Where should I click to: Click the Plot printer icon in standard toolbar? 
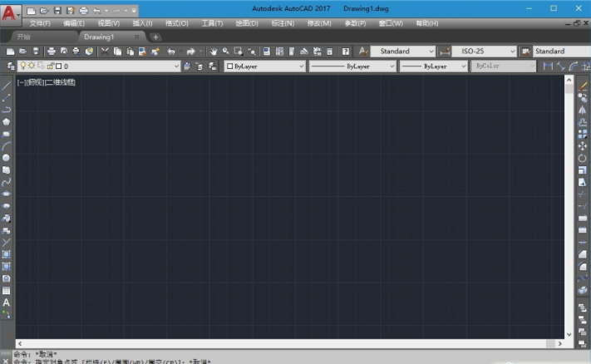coord(52,52)
